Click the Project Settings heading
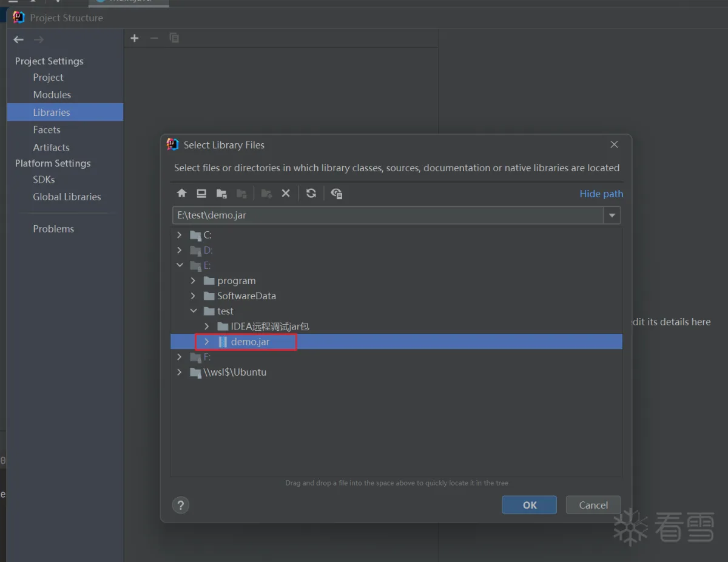Viewport: 728px width, 562px height. (49, 61)
